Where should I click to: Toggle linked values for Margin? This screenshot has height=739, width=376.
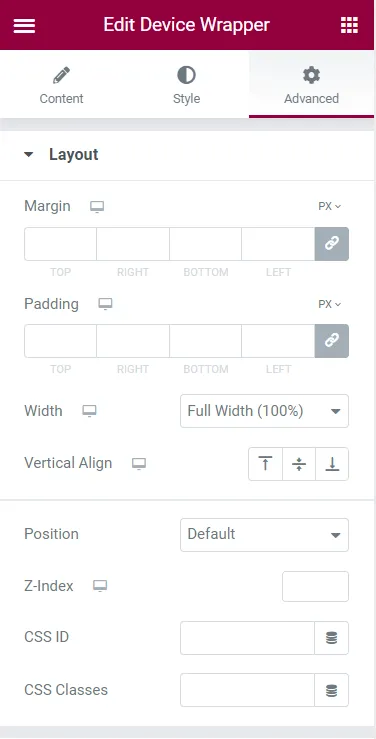pyautogui.click(x=332, y=244)
